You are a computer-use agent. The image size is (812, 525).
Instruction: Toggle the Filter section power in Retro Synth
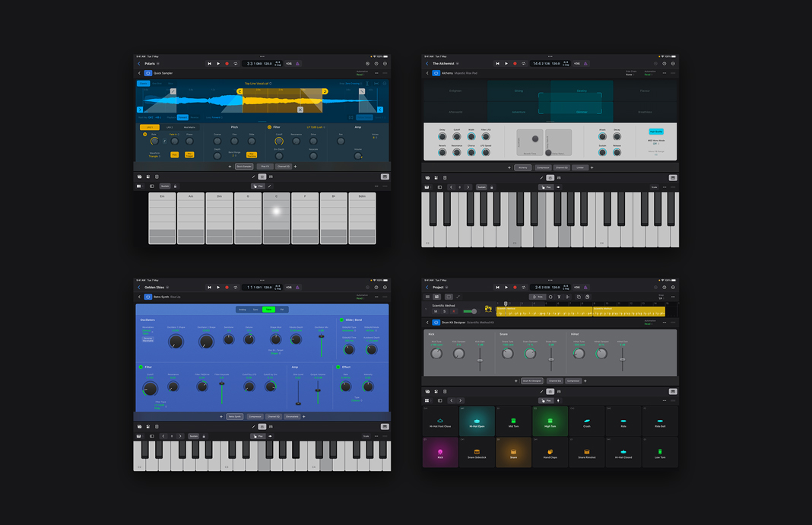(x=140, y=367)
